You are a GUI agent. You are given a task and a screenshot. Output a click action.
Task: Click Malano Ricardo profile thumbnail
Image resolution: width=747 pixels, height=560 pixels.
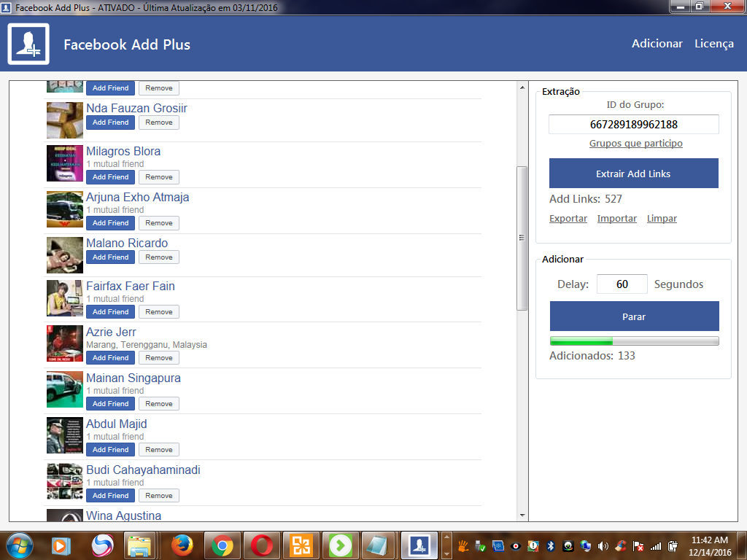pyautogui.click(x=65, y=256)
